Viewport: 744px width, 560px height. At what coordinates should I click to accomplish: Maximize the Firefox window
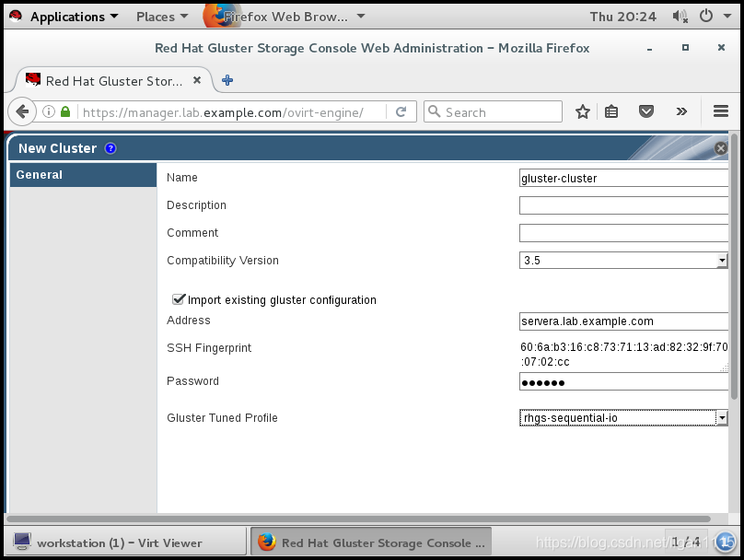pyautogui.click(x=685, y=48)
